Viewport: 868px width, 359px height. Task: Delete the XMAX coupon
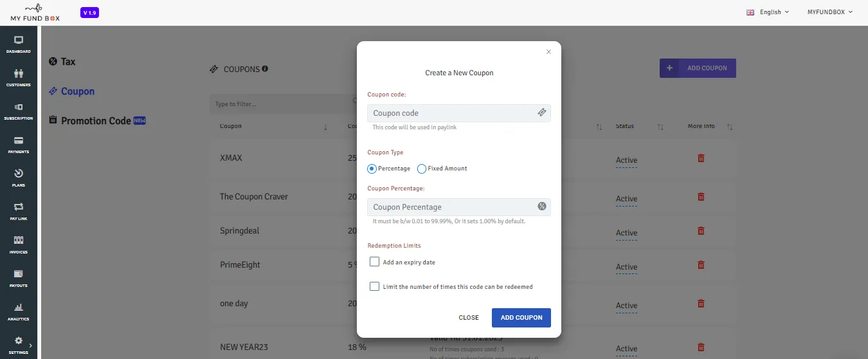click(701, 158)
